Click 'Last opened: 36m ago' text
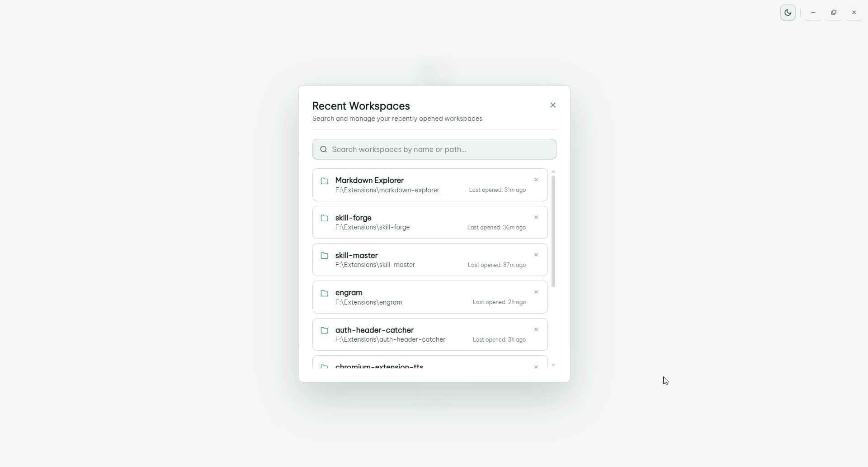Image resolution: width=868 pixels, height=467 pixels. 496,228
